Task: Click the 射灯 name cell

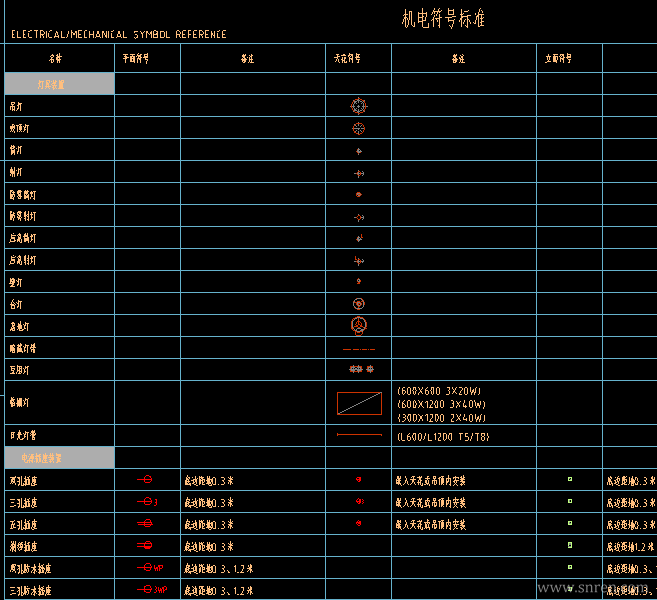Action: [x=59, y=172]
